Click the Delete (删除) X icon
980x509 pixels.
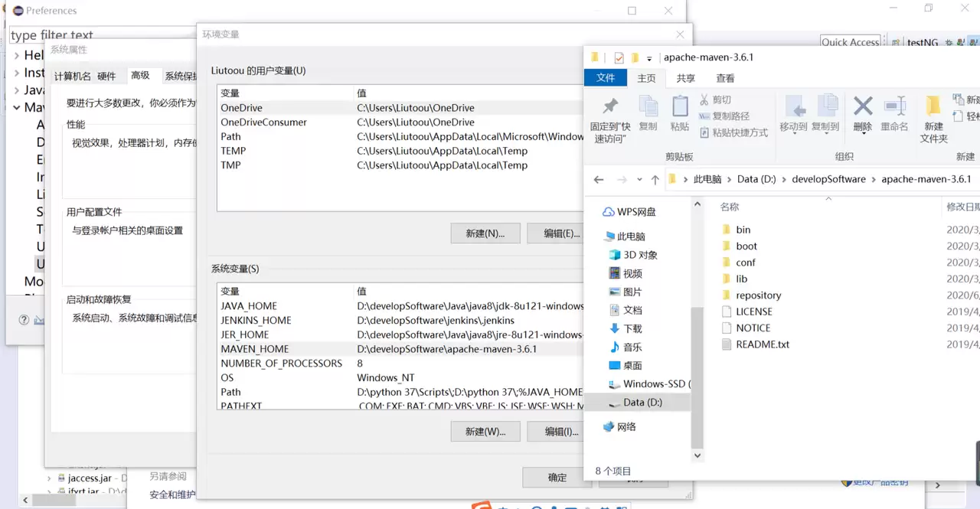[x=863, y=113]
